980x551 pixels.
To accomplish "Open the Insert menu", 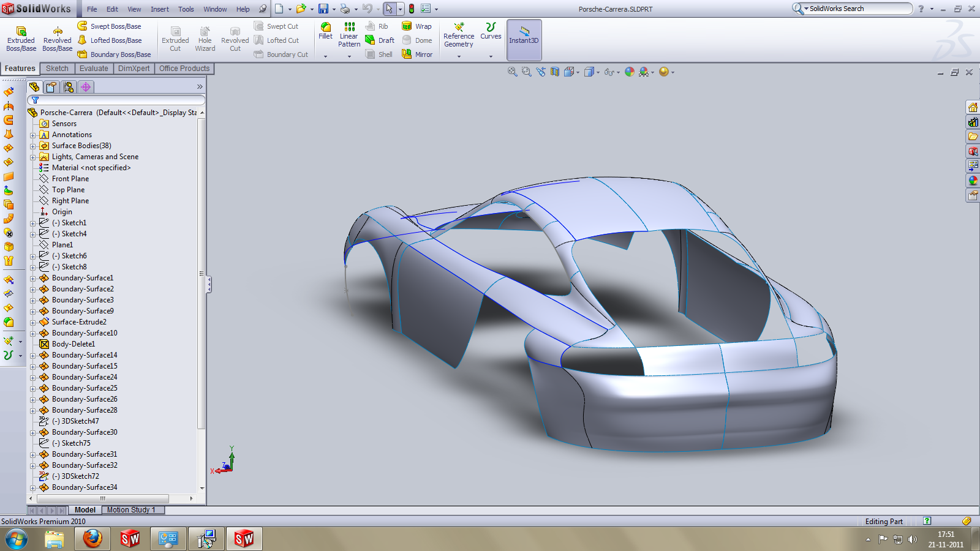I will [x=159, y=9].
